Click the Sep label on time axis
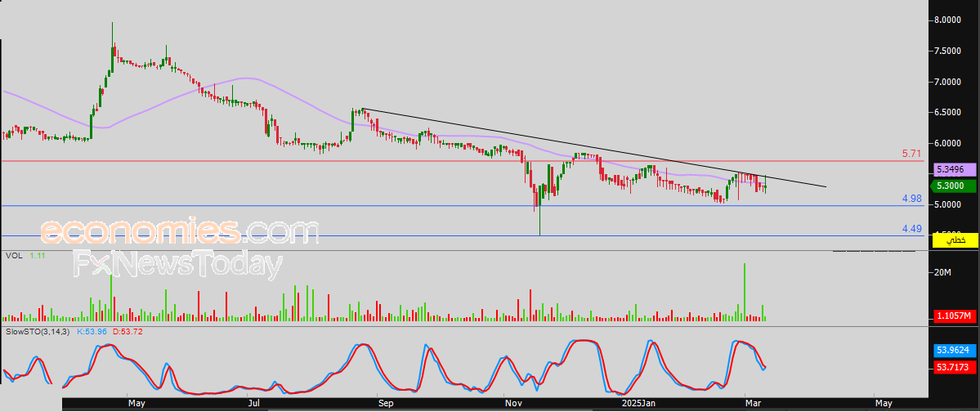Screen dimensions: 980x412 point(386,404)
